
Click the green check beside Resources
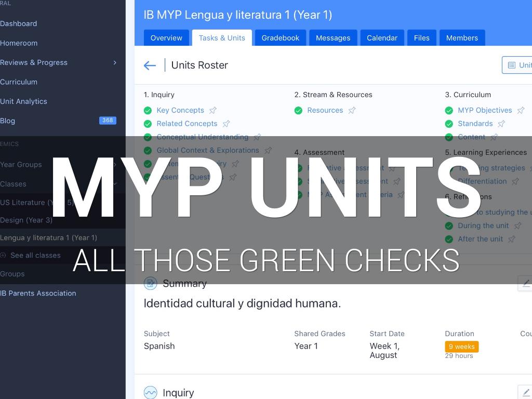coord(298,110)
